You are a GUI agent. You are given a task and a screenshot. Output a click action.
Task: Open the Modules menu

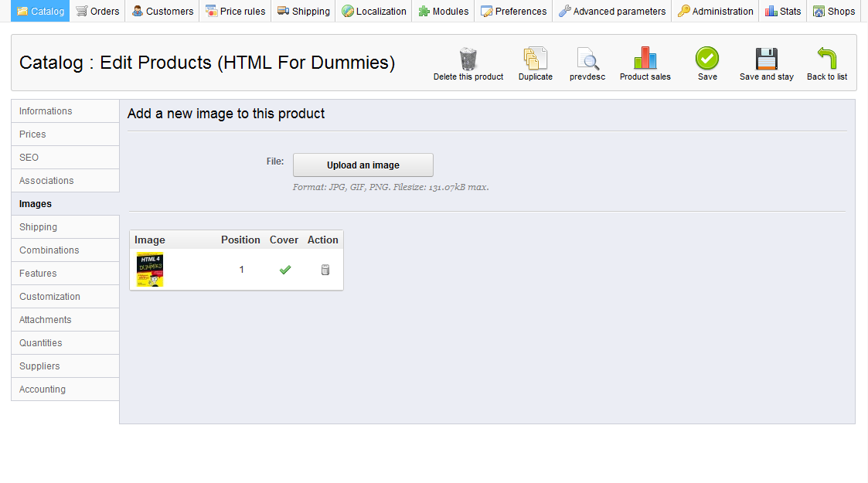click(x=444, y=12)
